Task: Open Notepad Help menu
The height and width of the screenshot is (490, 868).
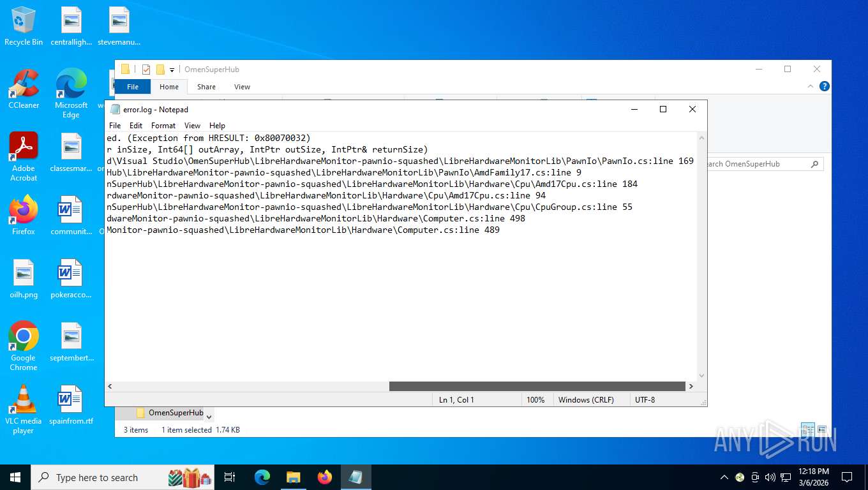Action: (217, 126)
